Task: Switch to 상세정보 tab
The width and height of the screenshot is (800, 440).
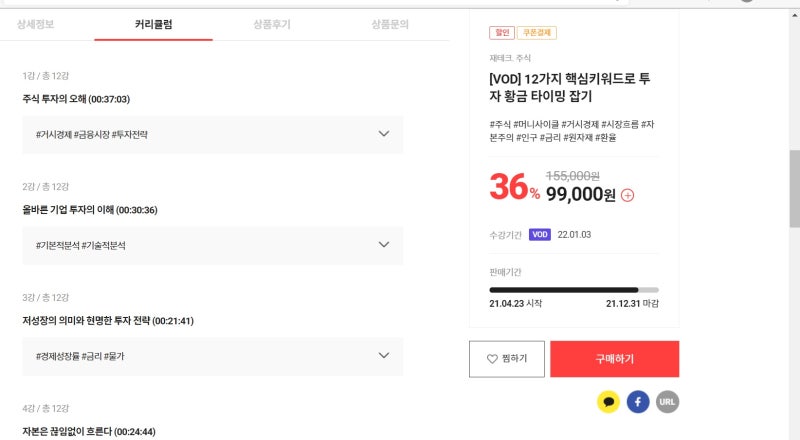Action: [x=35, y=24]
